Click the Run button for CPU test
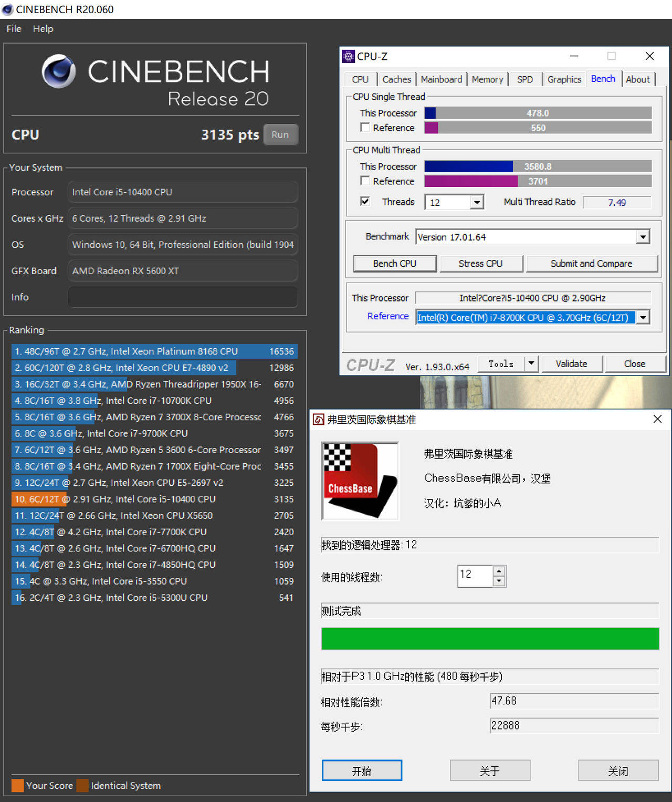This screenshot has height=802, width=672. [280, 134]
